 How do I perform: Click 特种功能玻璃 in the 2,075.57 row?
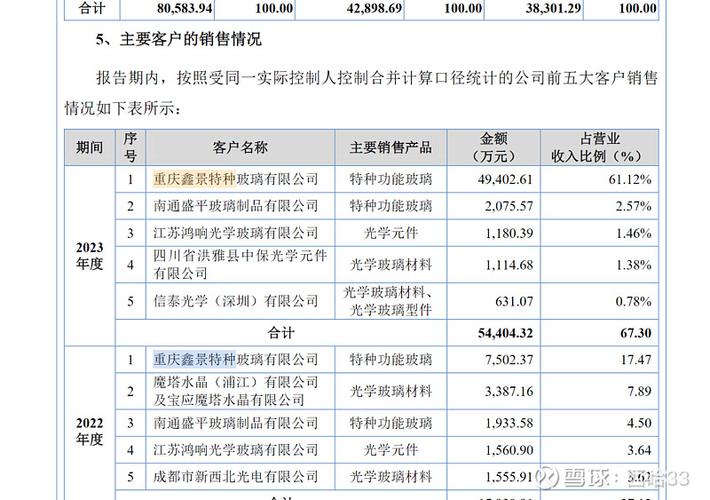390,206
